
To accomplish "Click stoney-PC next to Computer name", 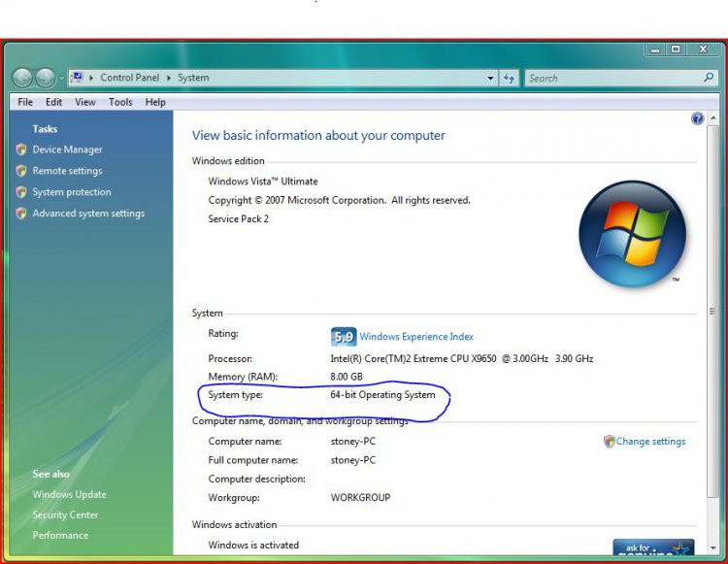I will tap(353, 442).
